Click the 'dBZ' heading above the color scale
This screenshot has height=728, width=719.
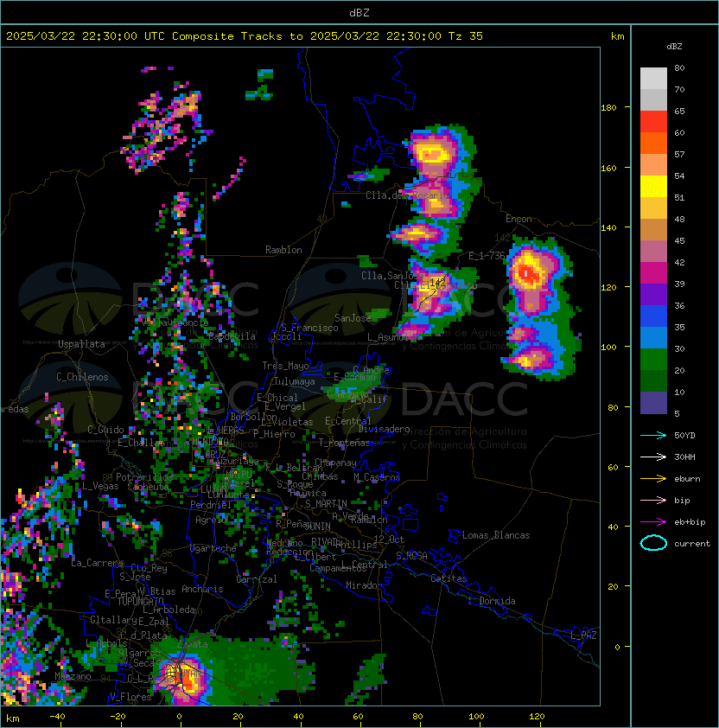coord(674,47)
